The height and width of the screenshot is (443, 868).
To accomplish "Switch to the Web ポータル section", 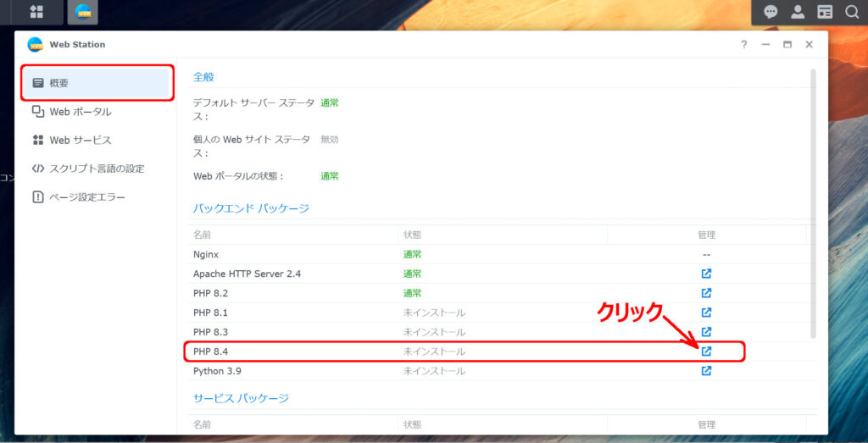I will pyautogui.click(x=80, y=112).
